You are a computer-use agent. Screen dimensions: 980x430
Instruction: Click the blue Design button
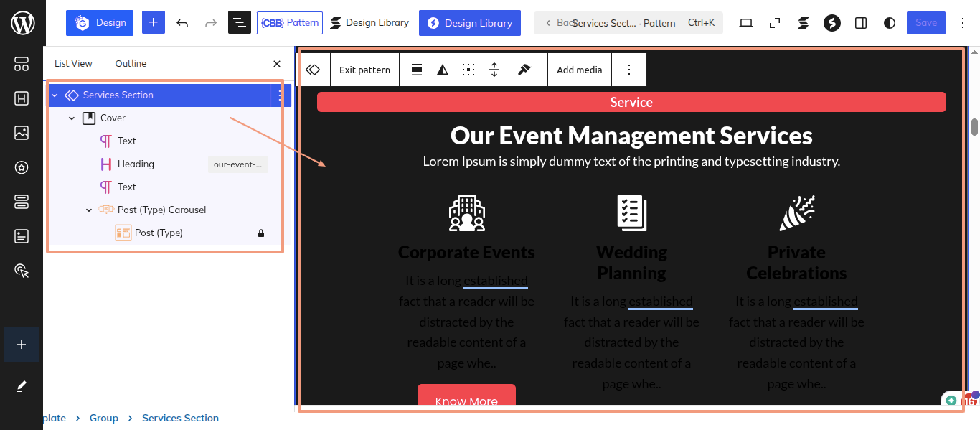click(100, 23)
